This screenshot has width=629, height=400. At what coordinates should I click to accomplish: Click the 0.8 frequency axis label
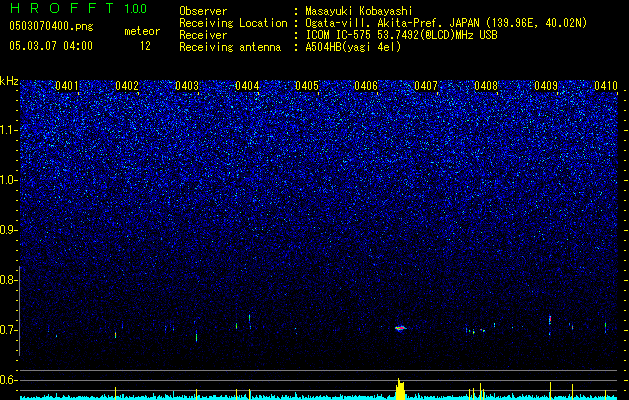click(x=8, y=280)
